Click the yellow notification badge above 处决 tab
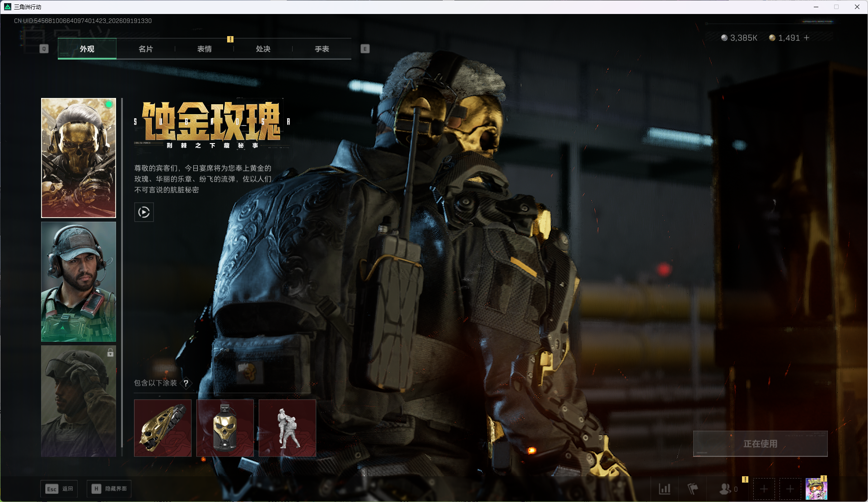The height and width of the screenshot is (502, 868). [230, 39]
